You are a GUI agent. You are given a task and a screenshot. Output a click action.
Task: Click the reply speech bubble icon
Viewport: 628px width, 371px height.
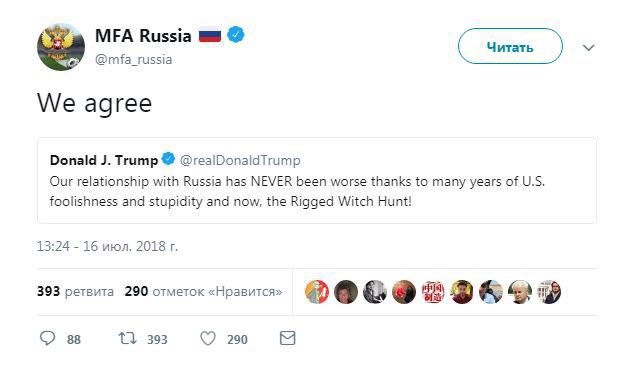tap(48, 339)
